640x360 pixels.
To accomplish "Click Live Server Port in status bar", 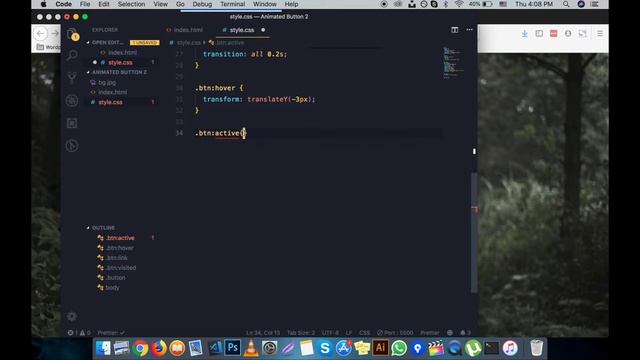I will pos(395,333).
